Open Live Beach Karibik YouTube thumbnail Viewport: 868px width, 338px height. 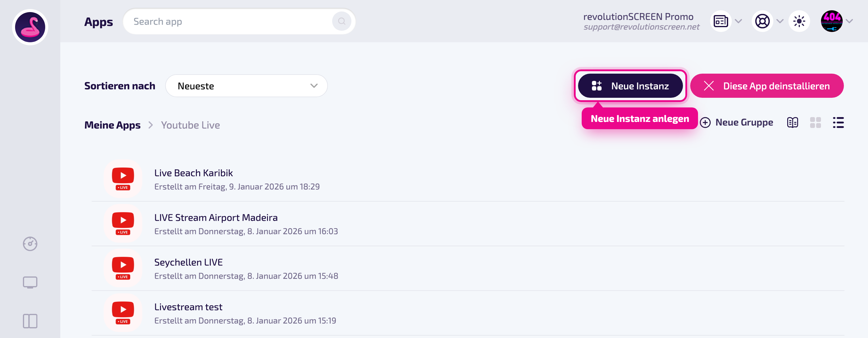tap(123, 179)
